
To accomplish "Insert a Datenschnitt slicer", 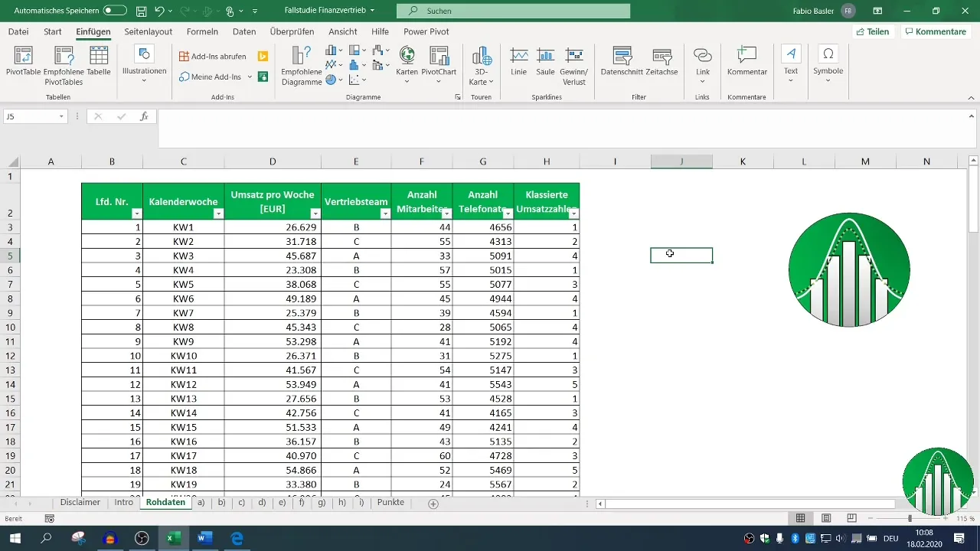I will point(621,61).
